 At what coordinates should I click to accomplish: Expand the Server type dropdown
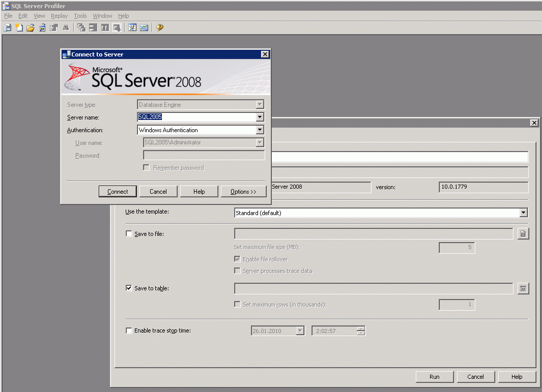coord(260,105)
